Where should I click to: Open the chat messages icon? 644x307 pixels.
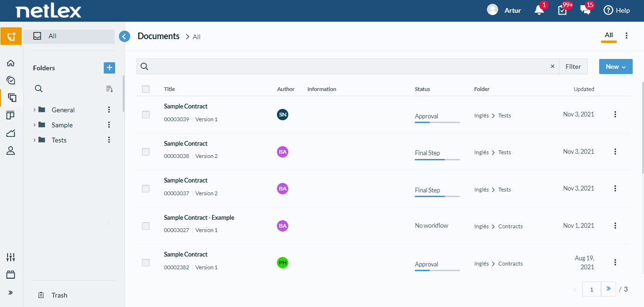pos(585,10)
